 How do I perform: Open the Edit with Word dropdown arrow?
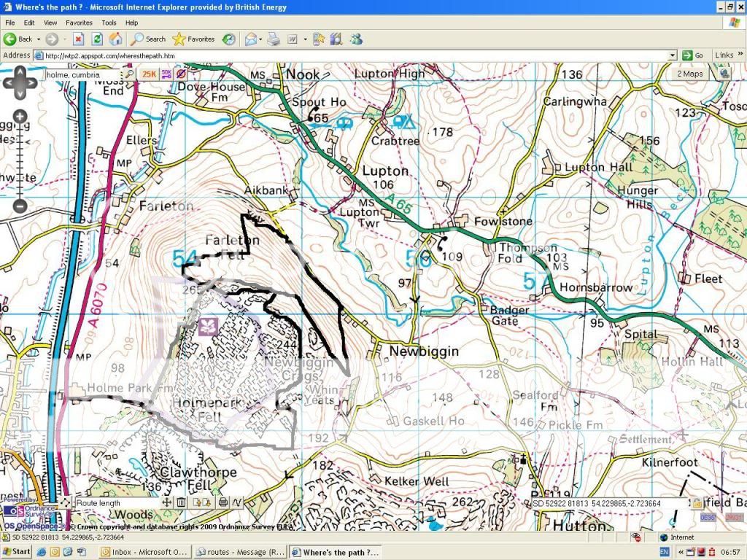tap(305, 39)
